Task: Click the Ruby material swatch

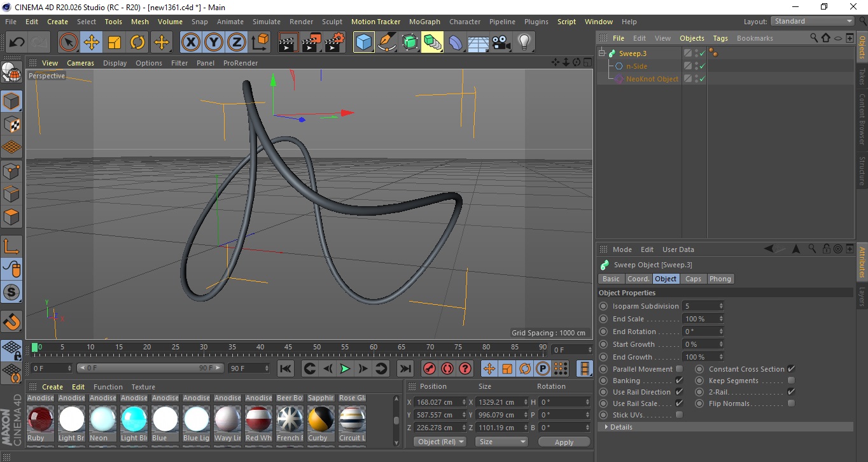Action: (40, 419)
